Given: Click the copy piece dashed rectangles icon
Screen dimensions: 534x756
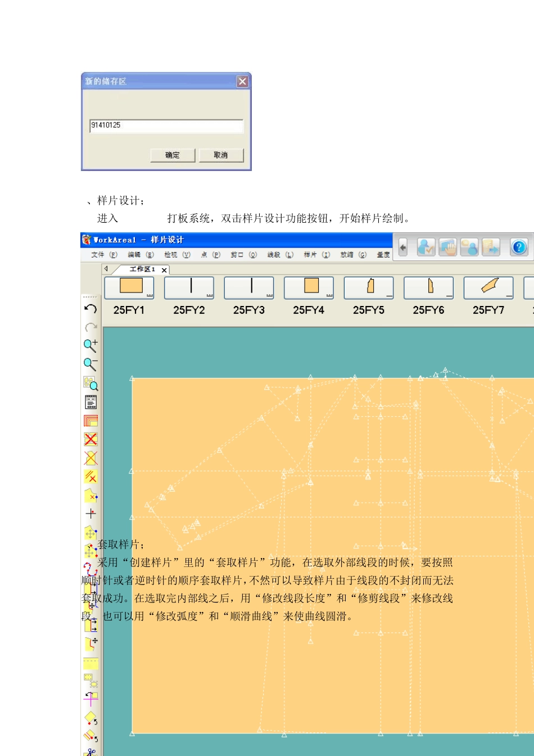Looking at the screenshot, I should tap(91, 681).
